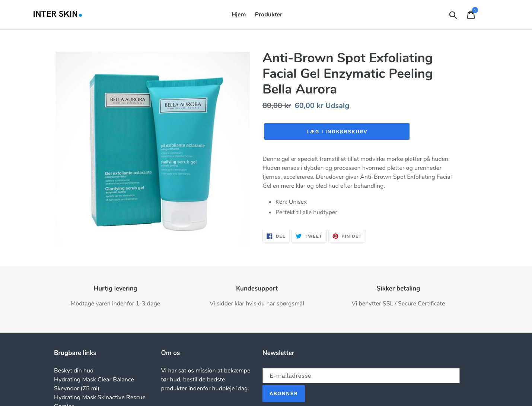The width and height of the screenshot is (532, 406).
Task: Go to the Hjem menu item
Action: click(x=239, y=15)
